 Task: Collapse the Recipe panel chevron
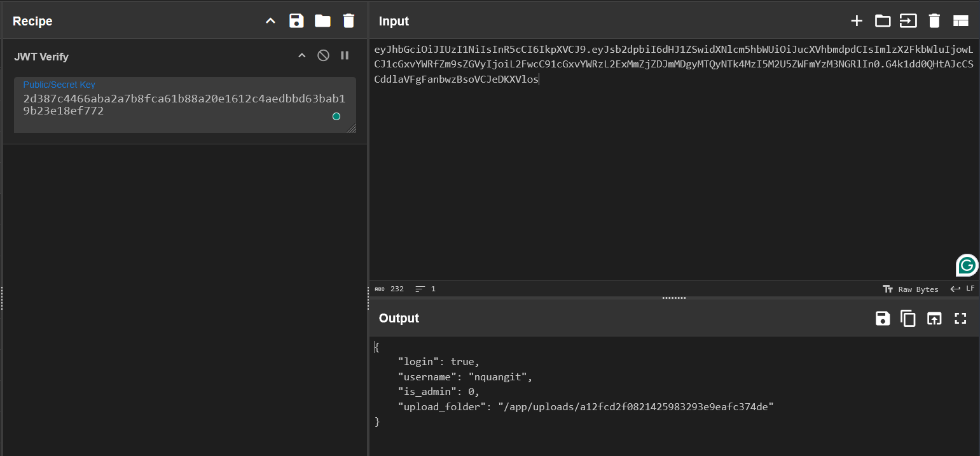click(270, 21)
